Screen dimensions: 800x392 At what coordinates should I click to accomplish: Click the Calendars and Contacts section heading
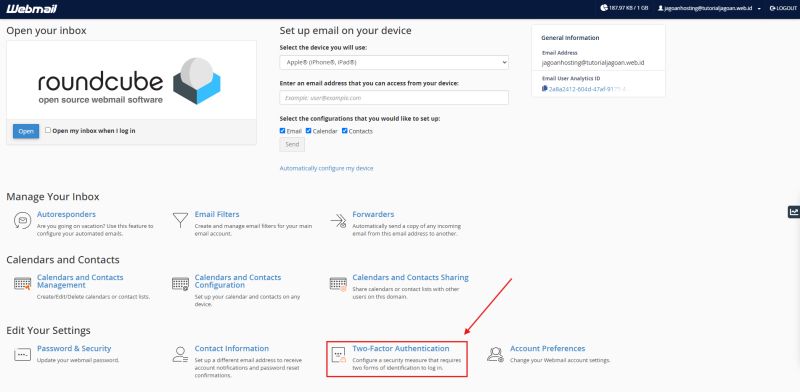point(63,260)
